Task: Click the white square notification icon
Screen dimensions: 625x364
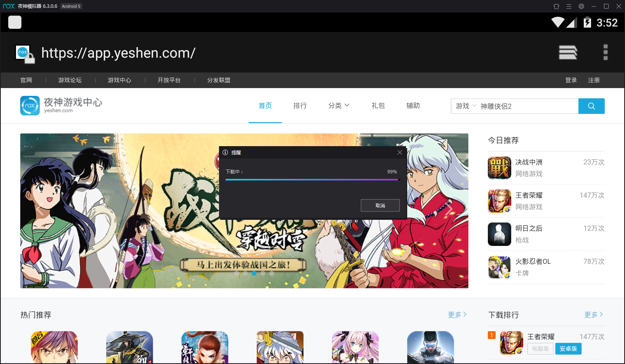Action: click(x=15, y=22)
